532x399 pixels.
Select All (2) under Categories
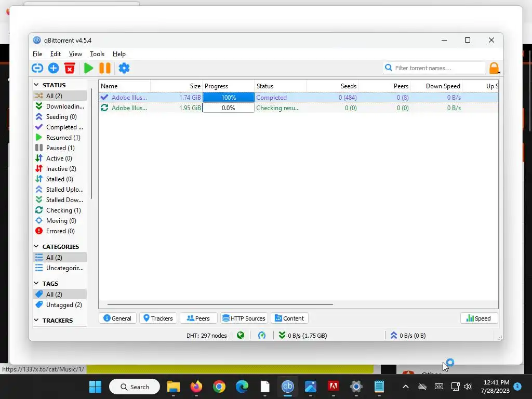coord(60,258)
